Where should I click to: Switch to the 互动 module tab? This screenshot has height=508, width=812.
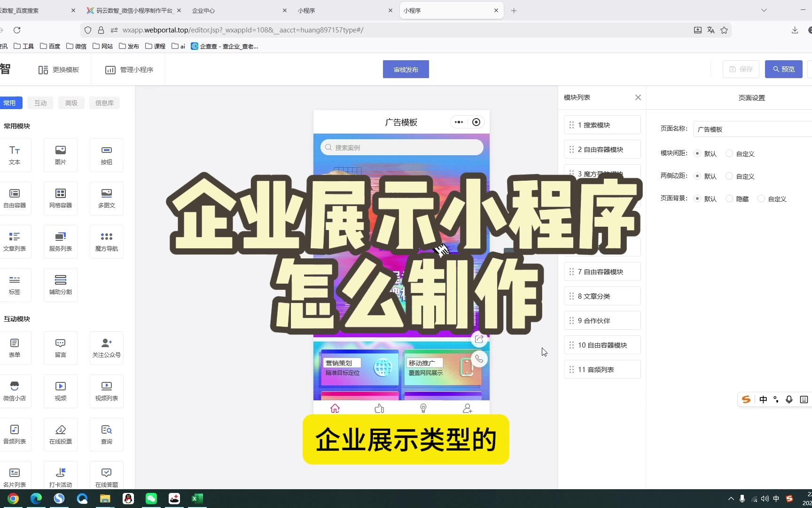(40, 103)
